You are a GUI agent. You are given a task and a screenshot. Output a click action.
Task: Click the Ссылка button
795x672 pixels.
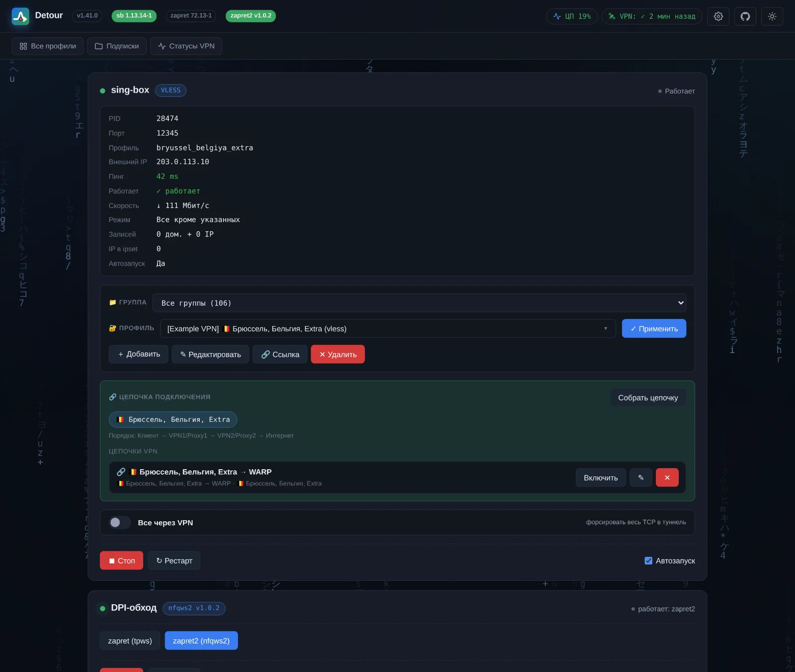coord(280,354)
